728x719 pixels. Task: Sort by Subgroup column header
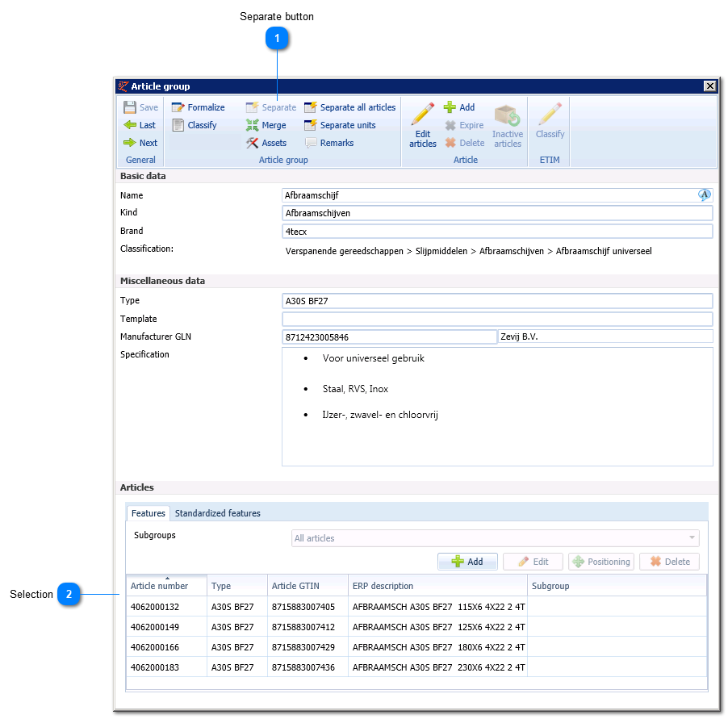click(617, 586)
